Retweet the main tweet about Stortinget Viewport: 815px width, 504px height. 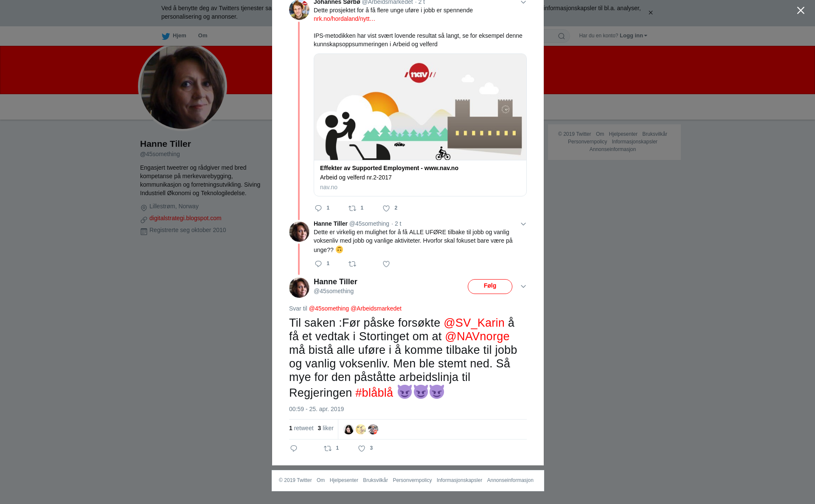(328, 448)
